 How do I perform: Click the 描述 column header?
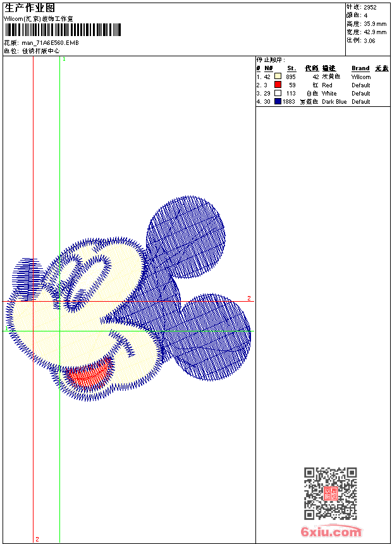(x=329, y=68)
